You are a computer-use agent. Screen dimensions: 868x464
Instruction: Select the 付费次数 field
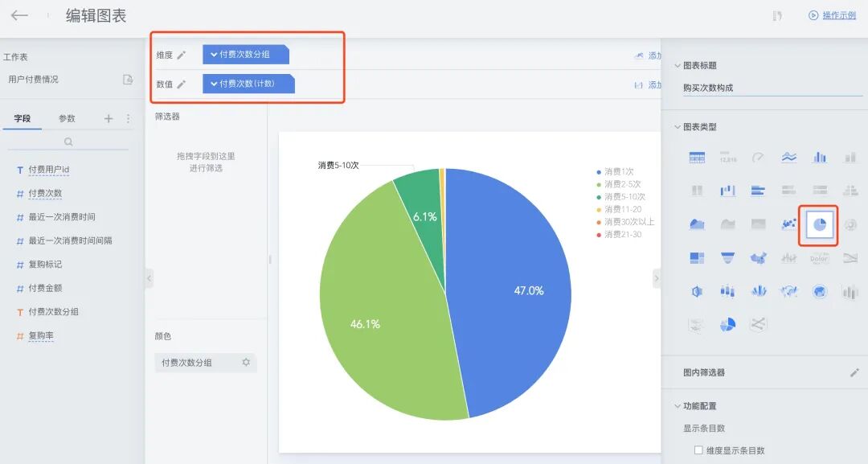45,193
